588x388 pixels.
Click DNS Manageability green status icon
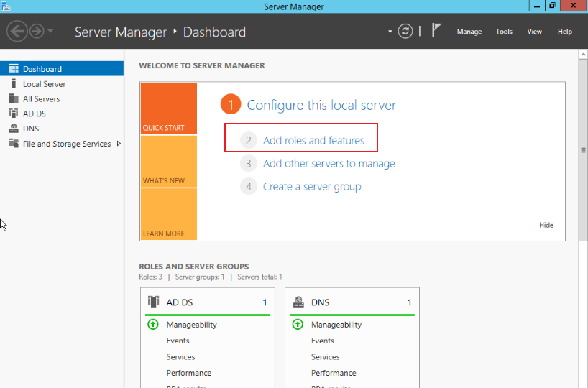point(298,325)
